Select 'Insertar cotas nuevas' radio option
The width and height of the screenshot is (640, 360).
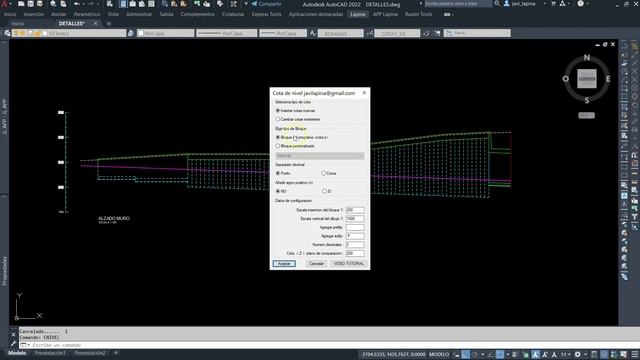point(295,111)
